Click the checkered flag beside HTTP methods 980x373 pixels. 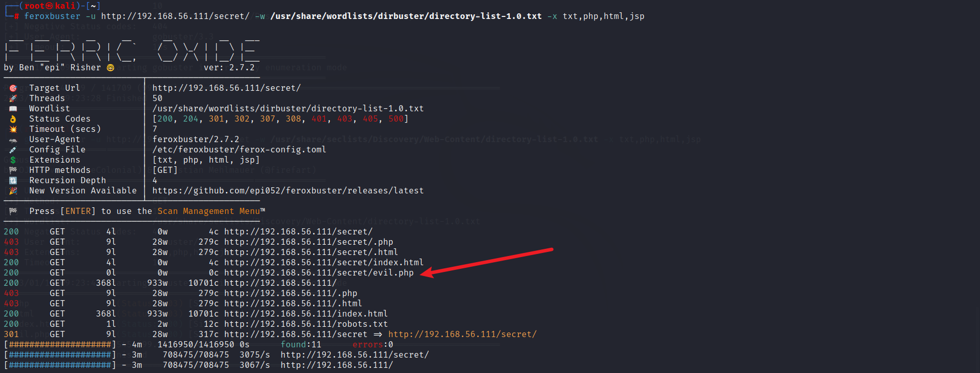click(x=13, y=170)
